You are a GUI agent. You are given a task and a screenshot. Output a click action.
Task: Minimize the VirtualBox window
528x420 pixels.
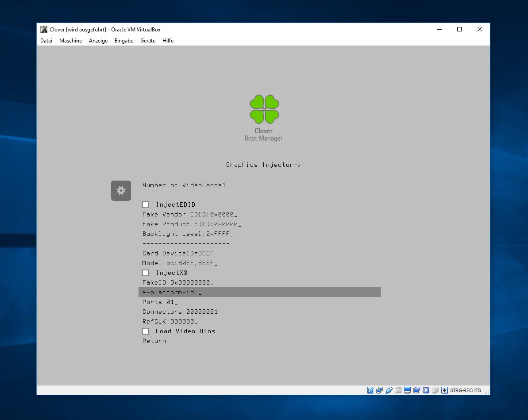point(439,29)
